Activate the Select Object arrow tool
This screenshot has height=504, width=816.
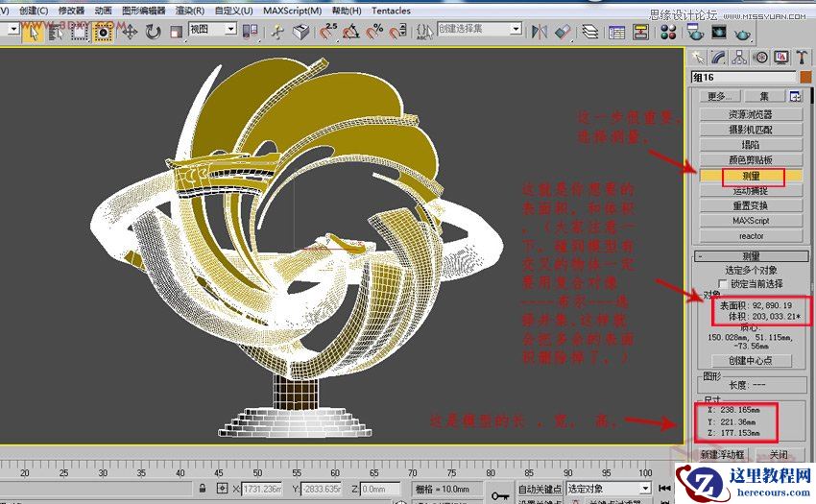[x=33, y=33]
